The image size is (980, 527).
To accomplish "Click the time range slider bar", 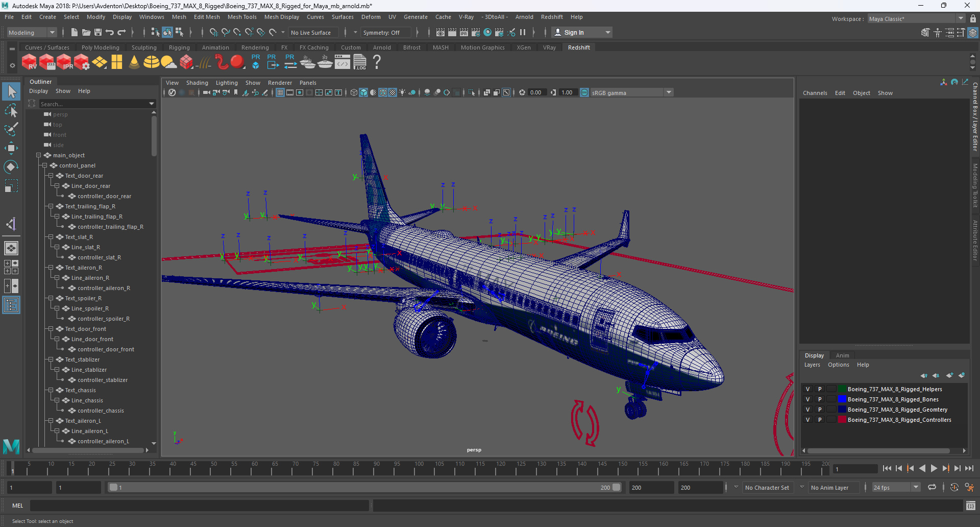I will coord(364,487).
